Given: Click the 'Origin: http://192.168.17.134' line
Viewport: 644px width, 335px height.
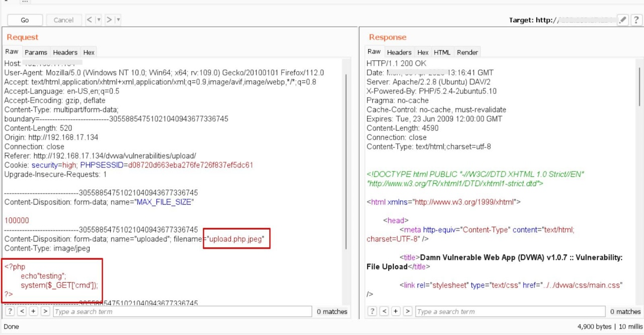Looking at the screenshot, I should [x=51, y=137].
